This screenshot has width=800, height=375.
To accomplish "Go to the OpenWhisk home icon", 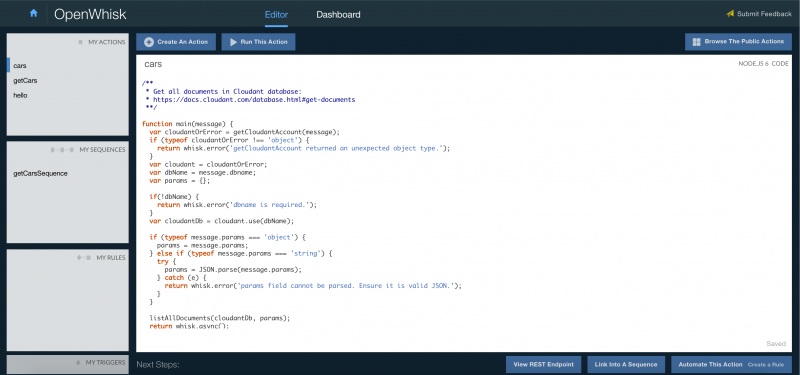I will (34, 14).
